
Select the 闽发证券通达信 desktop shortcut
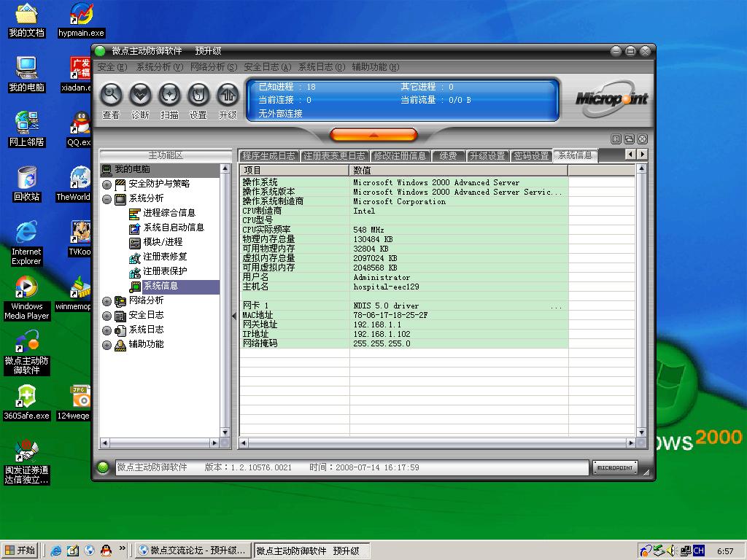coord(26,462)
